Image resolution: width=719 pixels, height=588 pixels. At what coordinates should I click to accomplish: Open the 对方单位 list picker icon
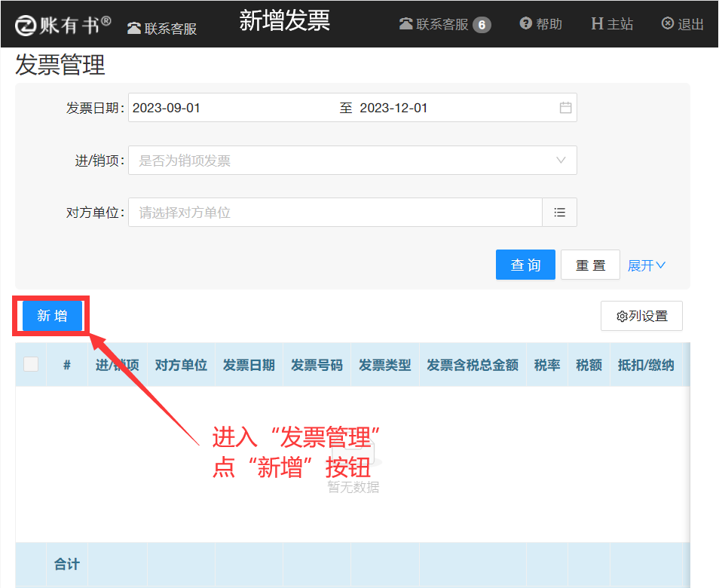tap(559, 213)
